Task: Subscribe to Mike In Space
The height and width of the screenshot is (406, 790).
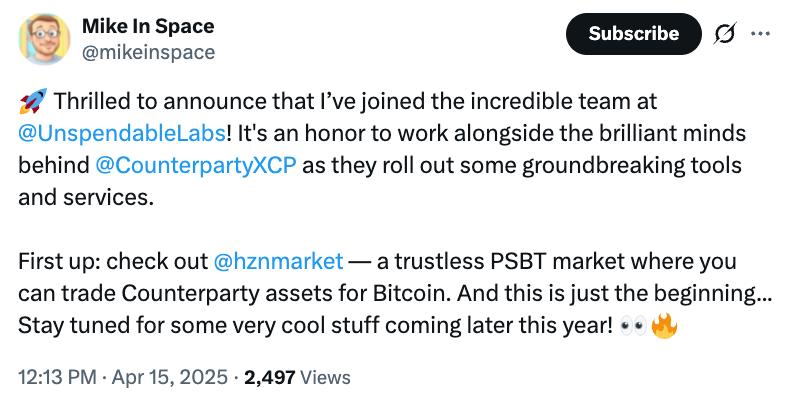Action: 633,34
